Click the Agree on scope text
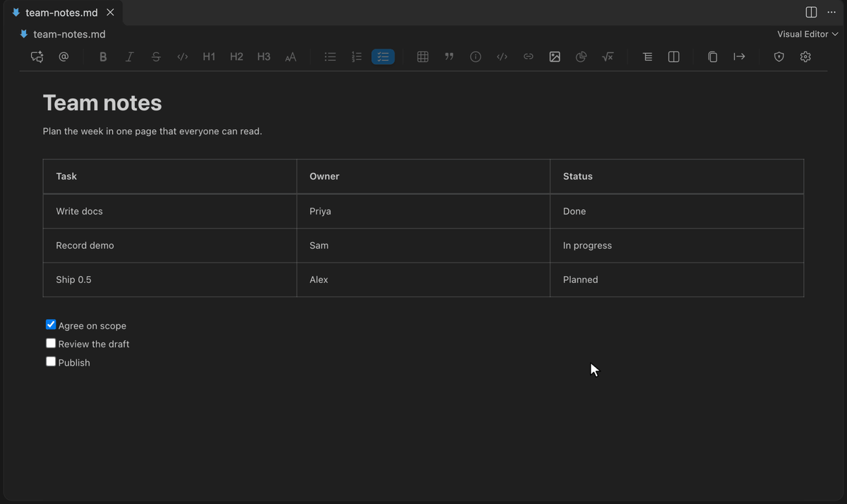 coord(92,326)
